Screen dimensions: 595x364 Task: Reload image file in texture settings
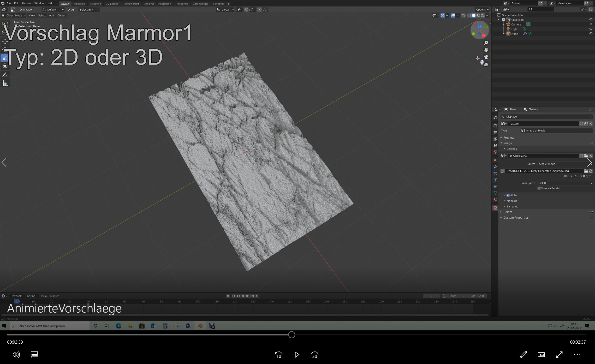[591, 171]
